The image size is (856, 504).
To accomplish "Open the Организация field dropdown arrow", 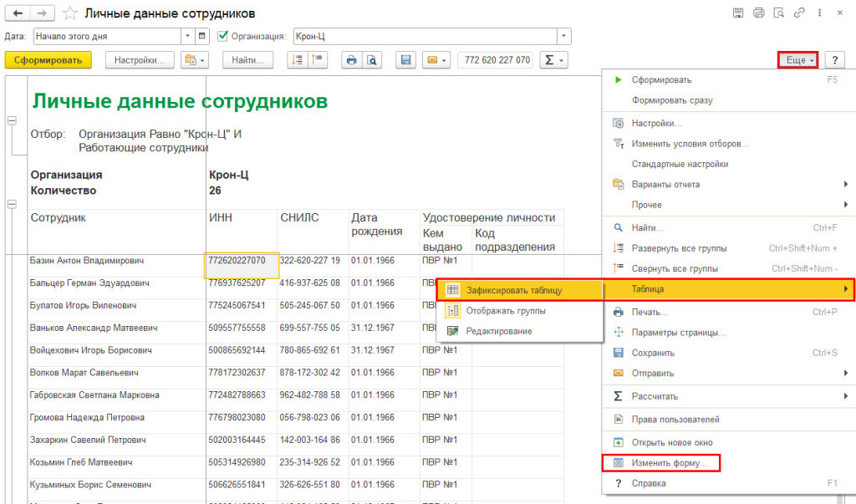I will [x=564, y=36].
